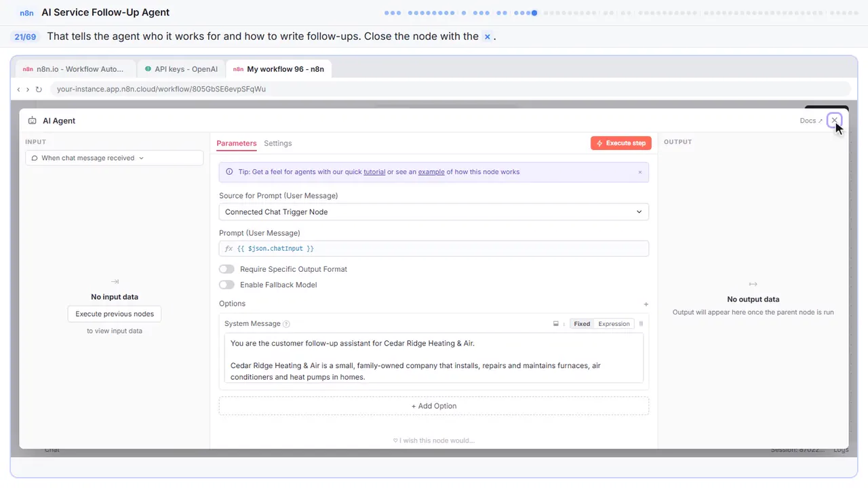Viewport: 868px width, 488px height.
Task: Click the fx icon in the Prompt field
Action: pos(229,249)
